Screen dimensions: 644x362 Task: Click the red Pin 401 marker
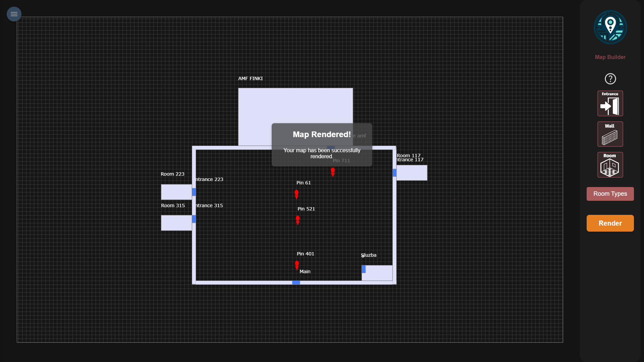(x=297, y=264)
